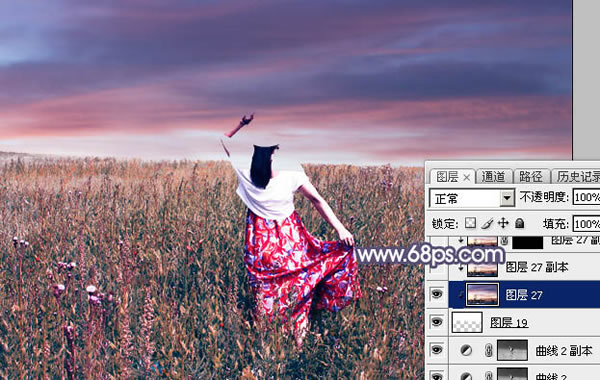
Task: Click the 填充 fill value field
Action: [x=586, y=224]
